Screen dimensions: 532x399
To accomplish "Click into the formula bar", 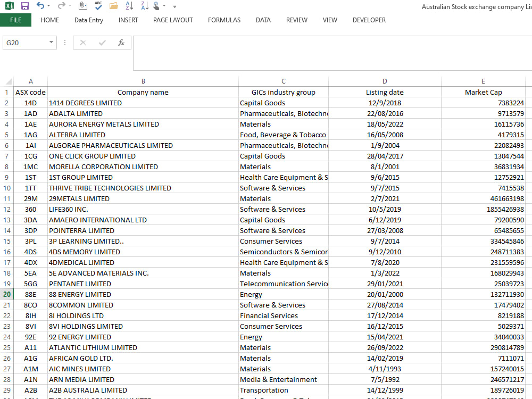I will coord(332,53).
